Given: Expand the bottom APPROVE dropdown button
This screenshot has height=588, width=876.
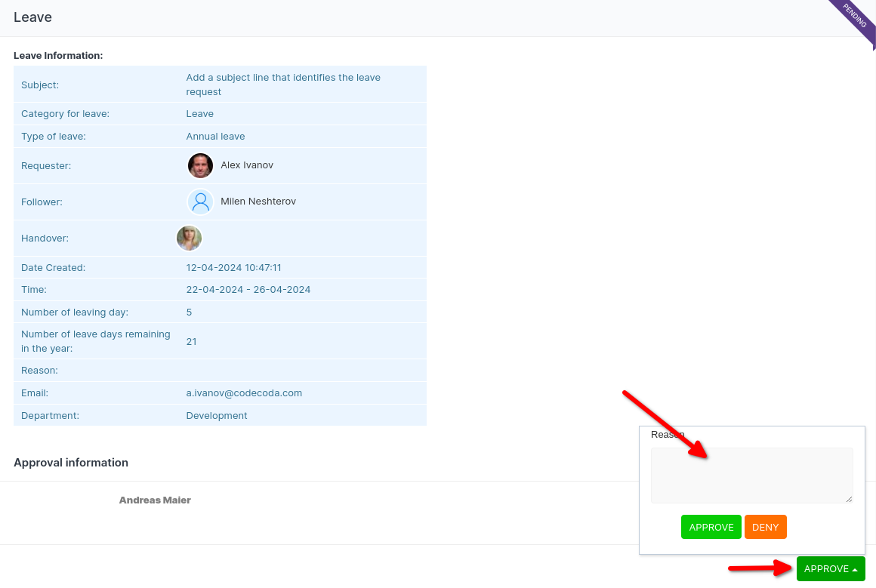Looking at the screenshot, I should 830,569.
